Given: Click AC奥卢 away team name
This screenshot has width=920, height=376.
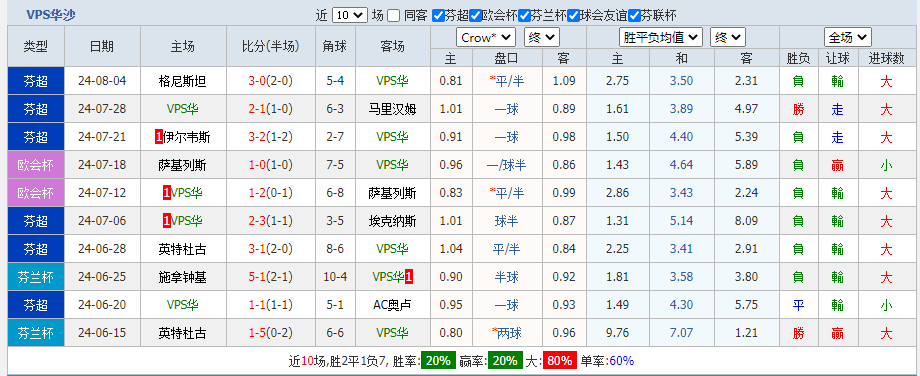Looking at the screenshot, I should tap(393, 305).
